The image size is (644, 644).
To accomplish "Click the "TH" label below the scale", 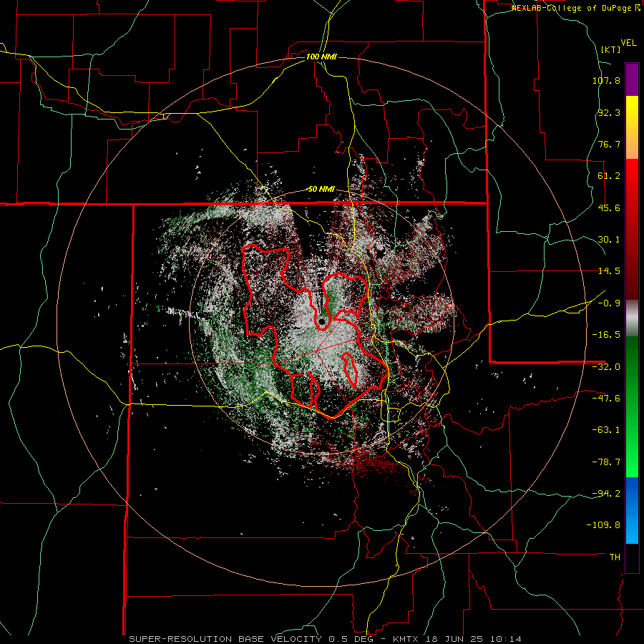I will tap(615, 557).
